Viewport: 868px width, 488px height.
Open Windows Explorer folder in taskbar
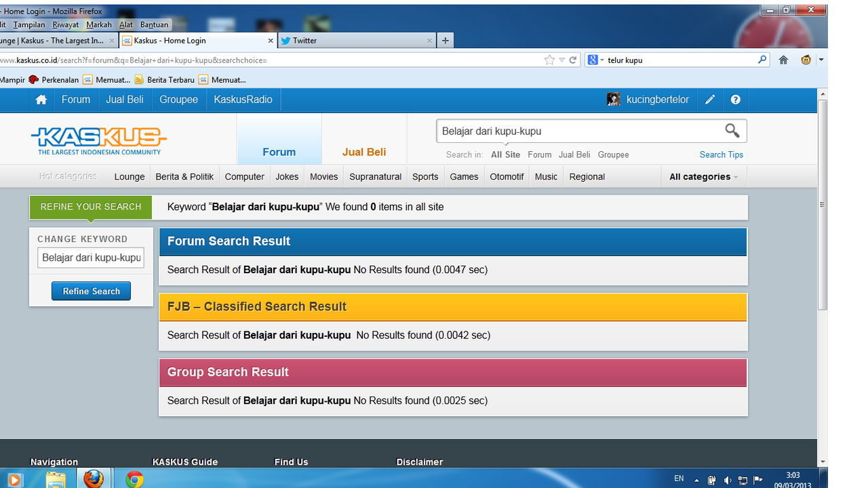coord(56,479)
